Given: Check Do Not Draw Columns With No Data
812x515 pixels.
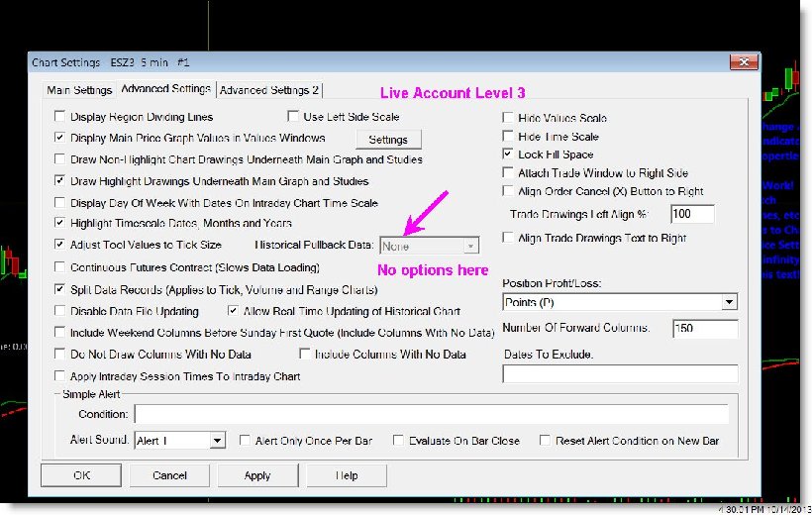Looking at the screenshot, I should (60, 355).
